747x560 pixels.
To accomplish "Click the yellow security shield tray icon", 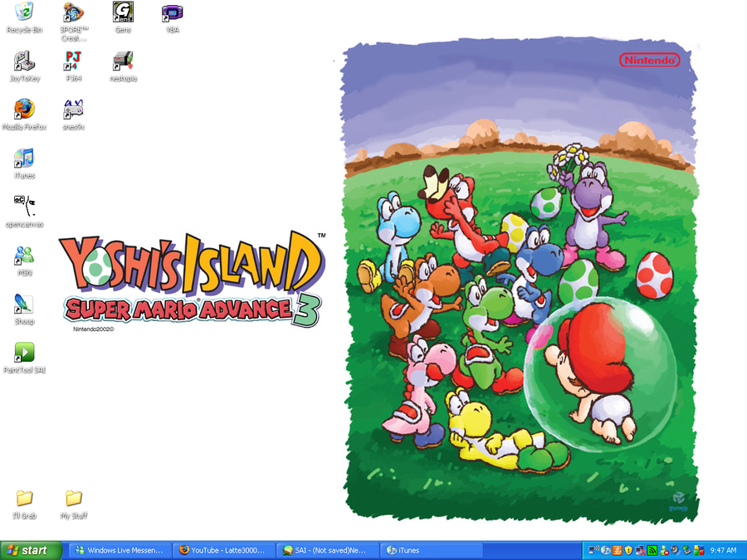I will pyautogui.click(x=628, y=551).
